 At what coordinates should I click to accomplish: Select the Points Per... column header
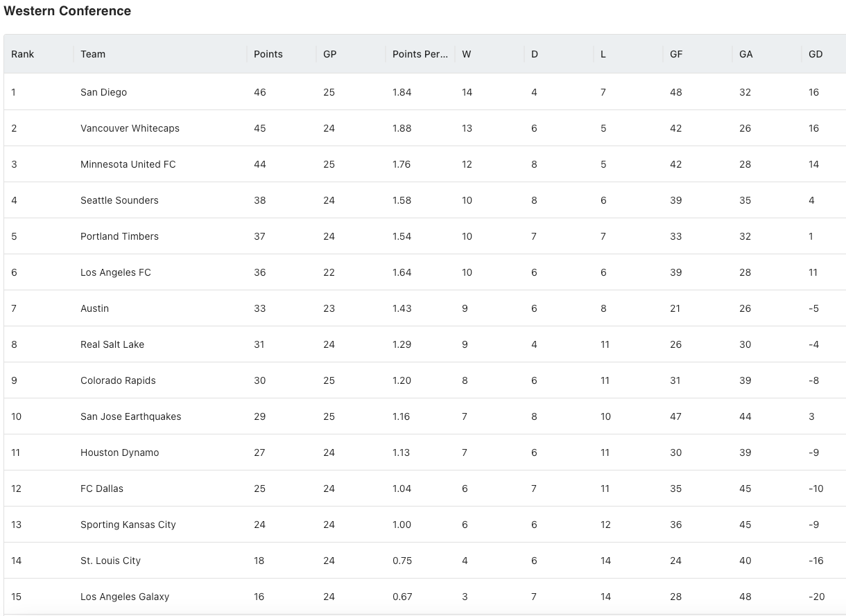[420, 54]
